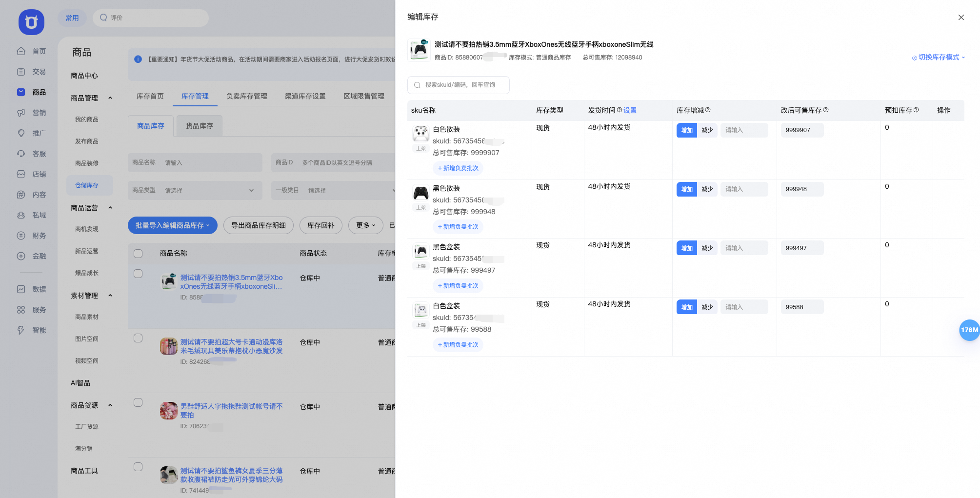Switch to the 库存管理 tab
Image resolution: width=980 pixels, height=498 pixels.
195,96
